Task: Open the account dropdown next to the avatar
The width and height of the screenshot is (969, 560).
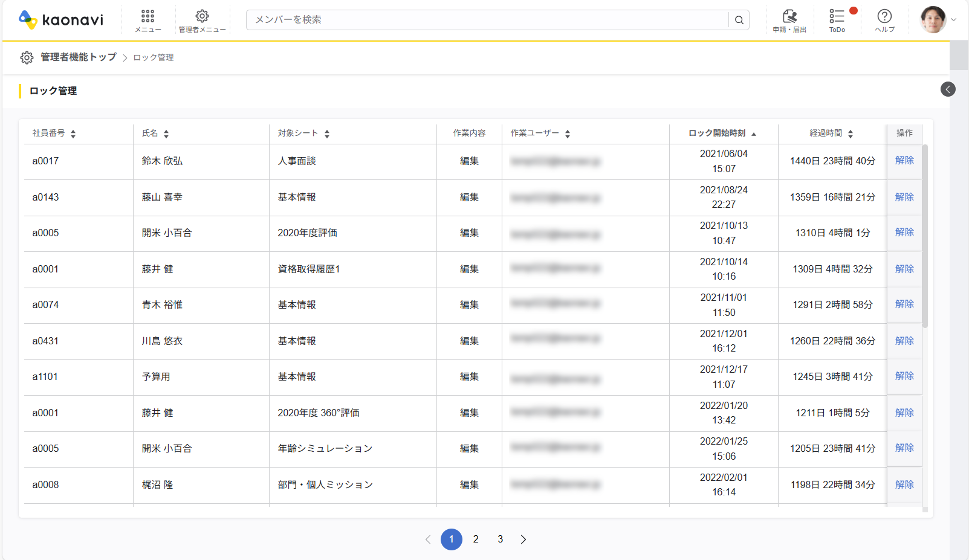Action: (954, 20)
